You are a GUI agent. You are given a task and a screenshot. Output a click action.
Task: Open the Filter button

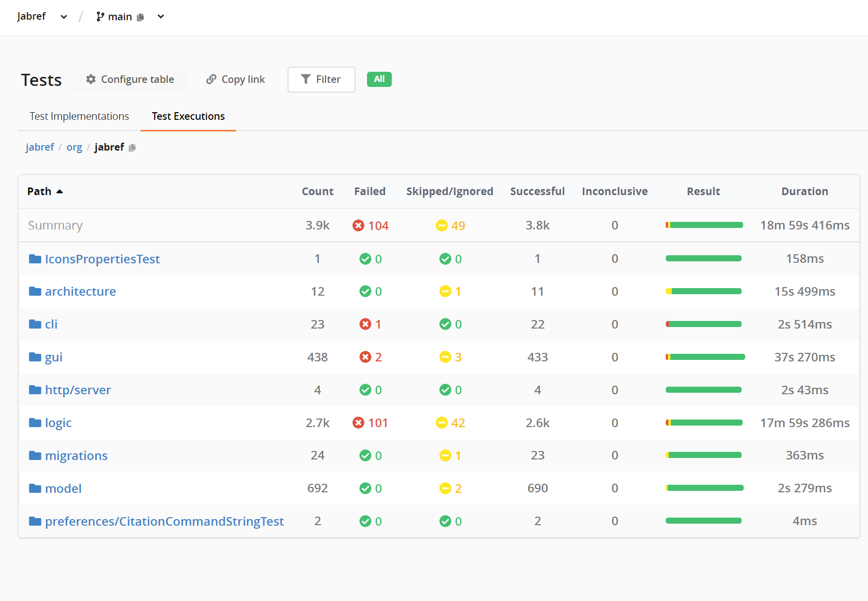[322, 79]
